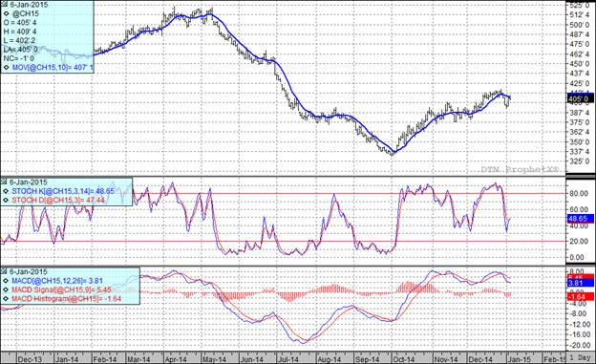
Task: Open the 1 Day interval selector
Action: (581, 358)
